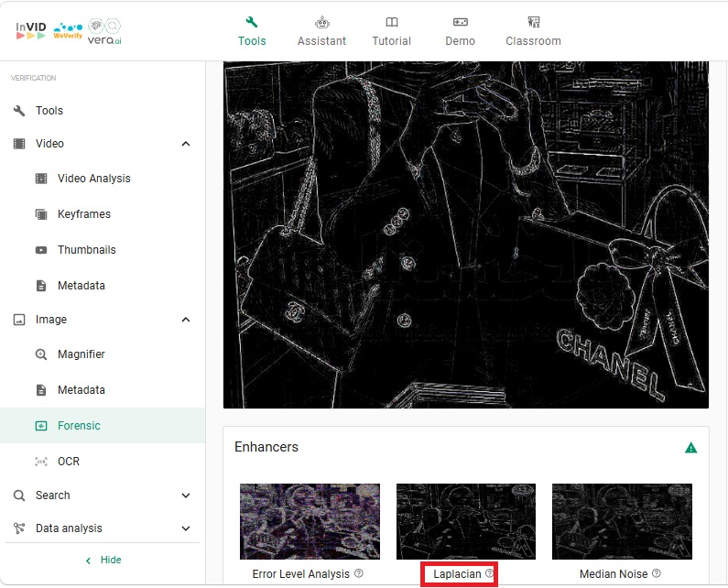
Task: Open the Tutorial book icon
Action: 391,22
